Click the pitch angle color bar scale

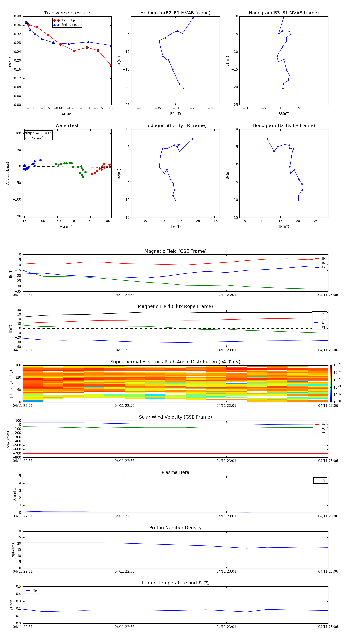coord(331,383)
